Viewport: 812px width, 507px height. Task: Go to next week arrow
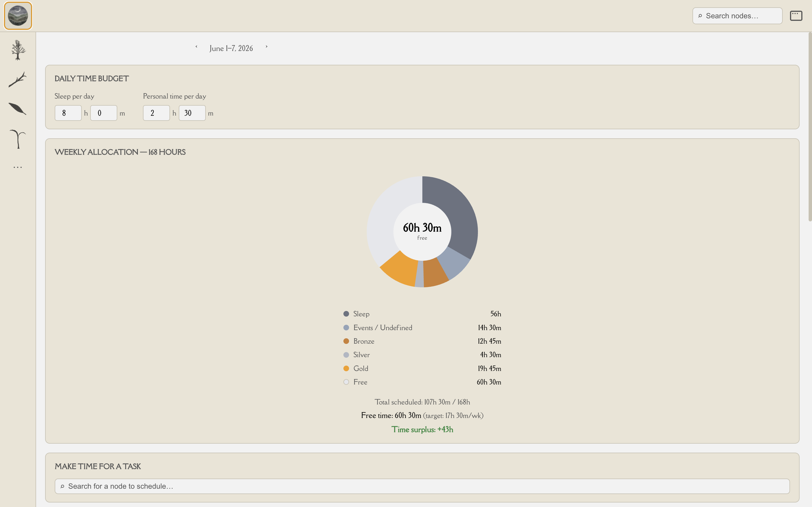(x=266, y=46)
